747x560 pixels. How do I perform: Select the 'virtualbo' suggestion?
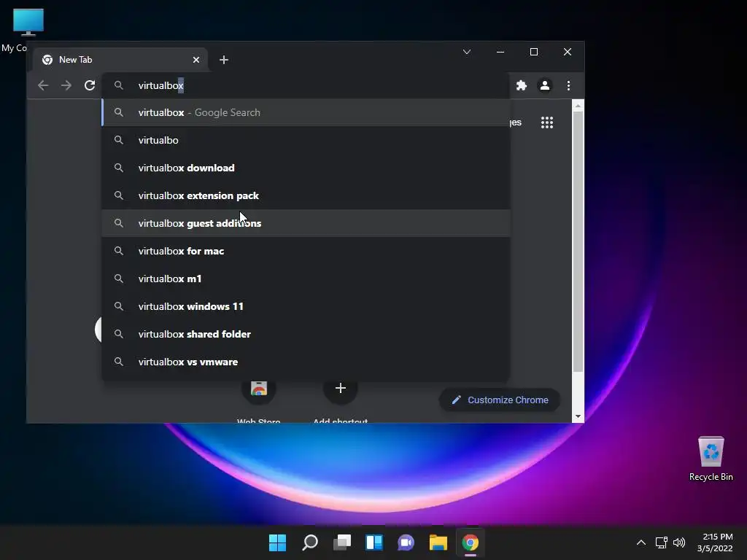coord(306,141)
